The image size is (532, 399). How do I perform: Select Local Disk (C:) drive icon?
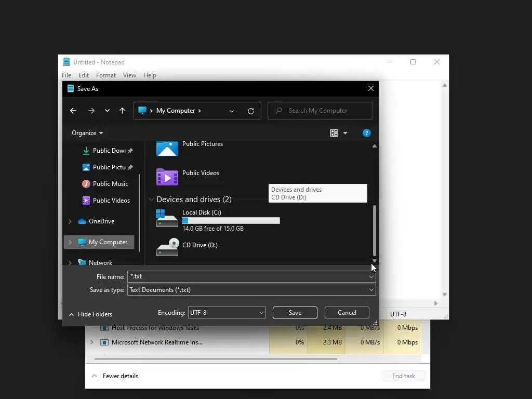click(167, 218)
